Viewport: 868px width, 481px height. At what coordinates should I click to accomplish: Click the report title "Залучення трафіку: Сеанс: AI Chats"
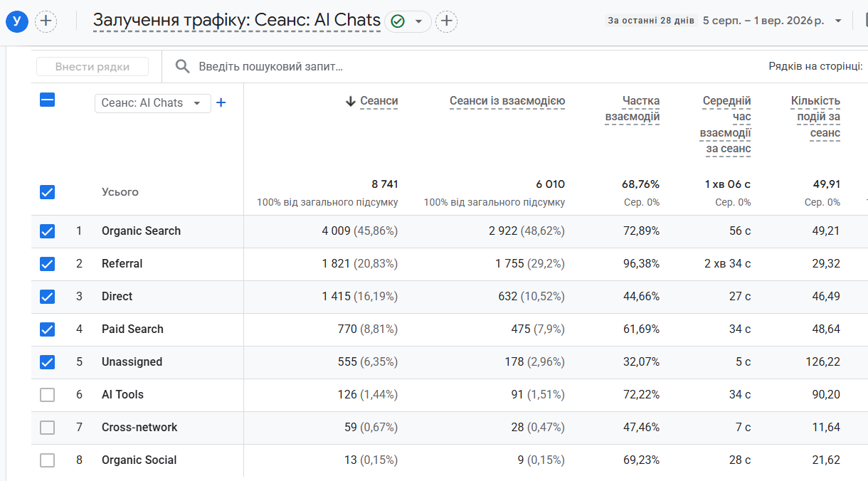pyautogui.click(x=237, y=20)
